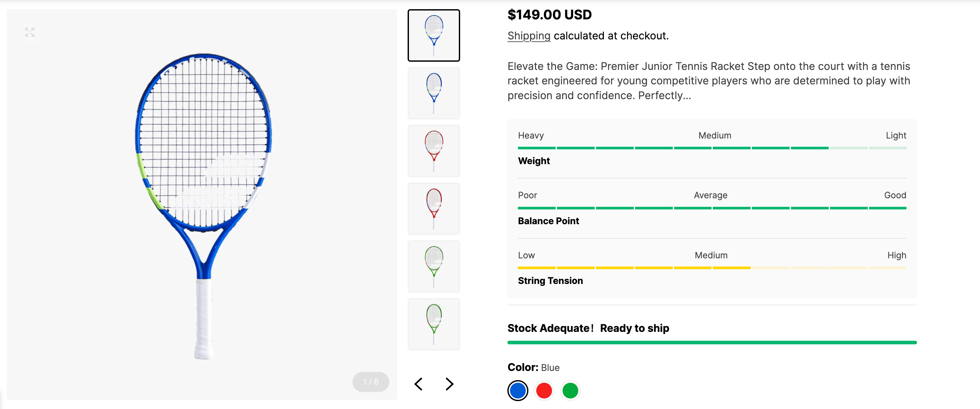Choose the blue color swatch
Viewport: 980px width, 409px height.
518,391
